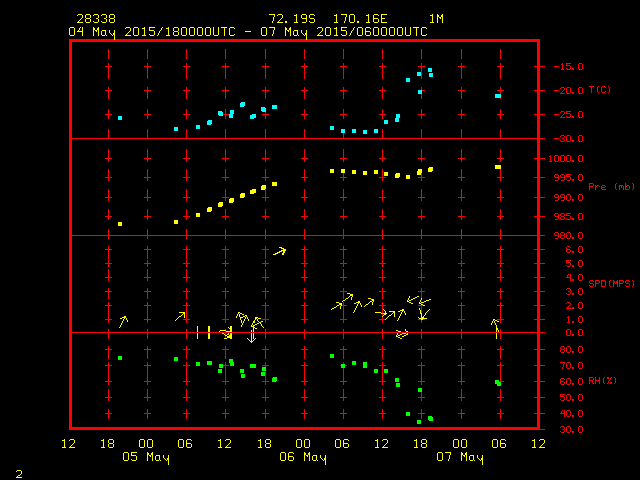Image resolution: width=640 pixels, height=480 pixels.
Task: Click the 00 hour label above 07 May
Action: click(460, 444)
